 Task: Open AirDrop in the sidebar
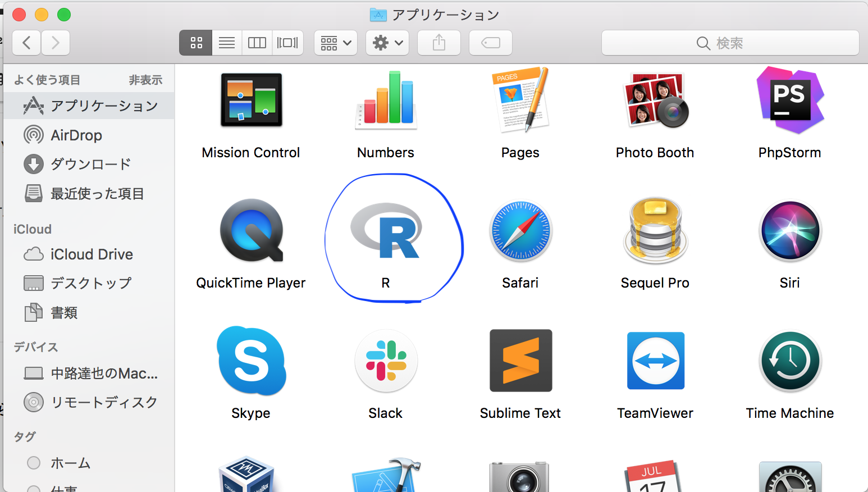click(76, 135)
